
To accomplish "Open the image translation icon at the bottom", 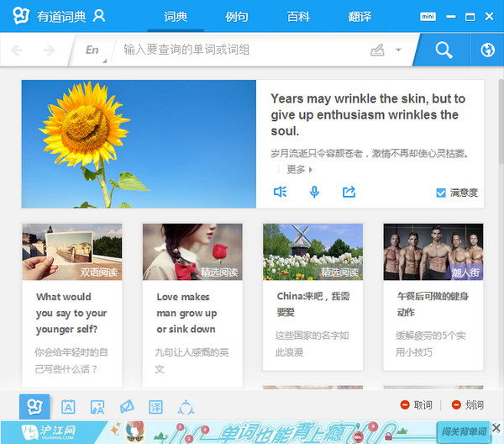I will click(97, 407).
